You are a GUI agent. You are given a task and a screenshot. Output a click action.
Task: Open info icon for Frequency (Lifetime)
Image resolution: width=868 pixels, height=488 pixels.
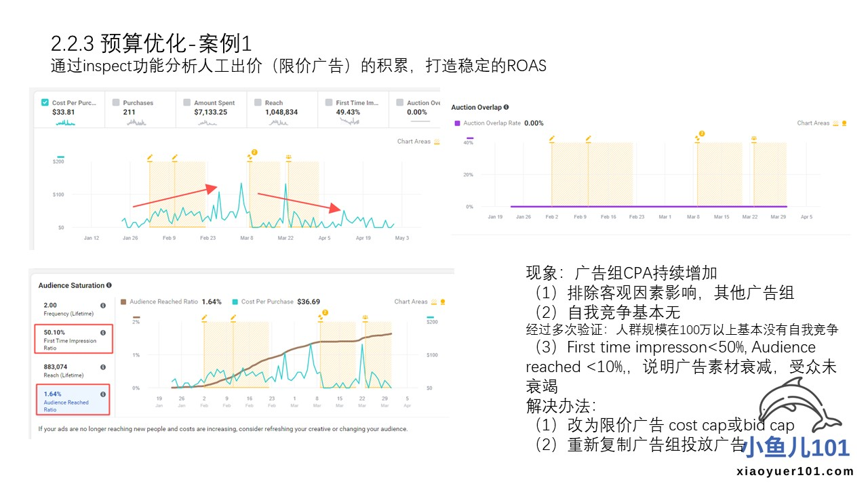tap(103, 306)
